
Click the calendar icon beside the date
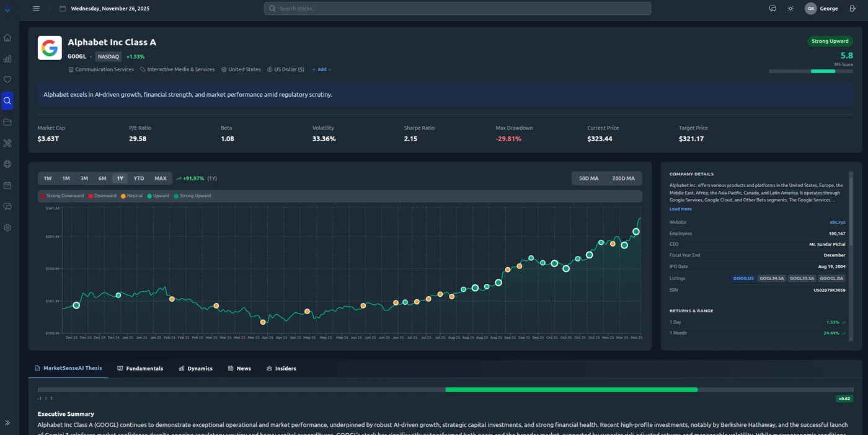point(63,9)
